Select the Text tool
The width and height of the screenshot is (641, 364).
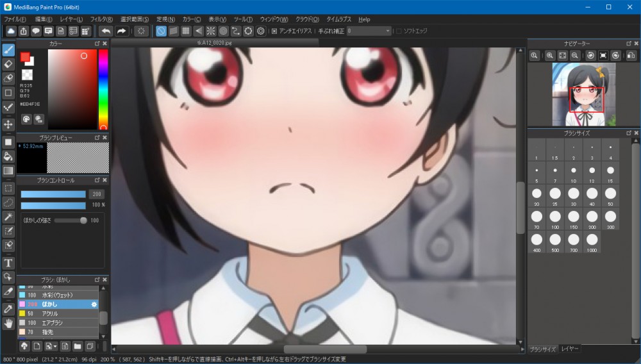coord(8,263)
